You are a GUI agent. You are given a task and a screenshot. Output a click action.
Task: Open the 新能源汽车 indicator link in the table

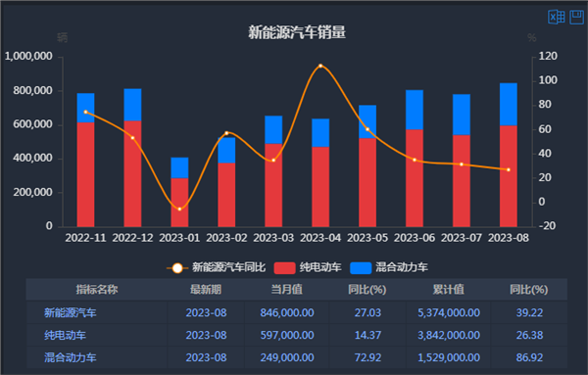[71, 312]
